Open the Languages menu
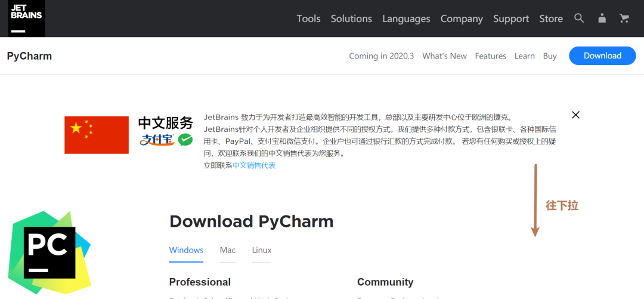 [x=406, y=19]
